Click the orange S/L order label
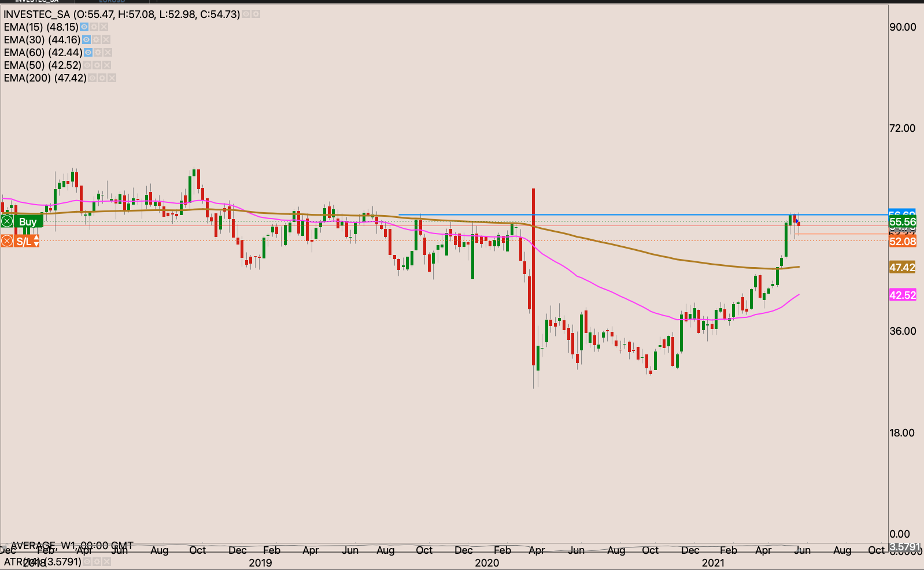Screen dimensions: 924x570 [x=24, y=241]
